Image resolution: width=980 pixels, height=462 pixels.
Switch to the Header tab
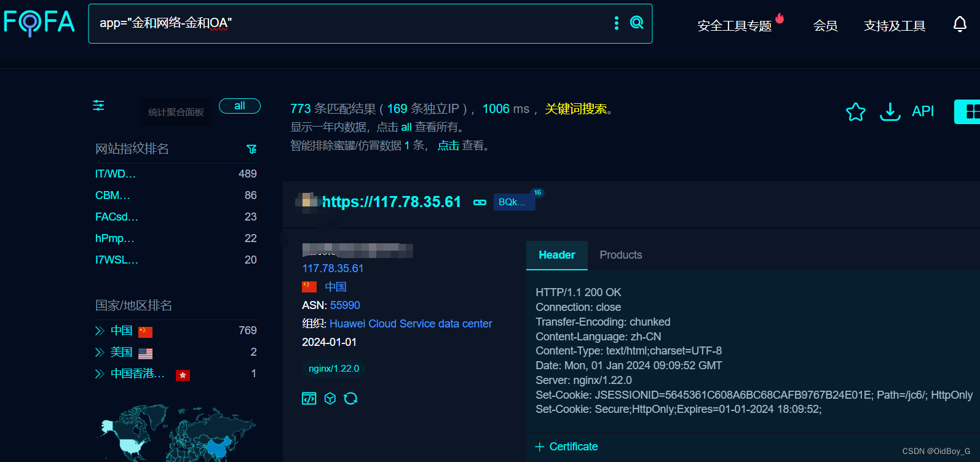pyautogui.click(x=557, y=255)
